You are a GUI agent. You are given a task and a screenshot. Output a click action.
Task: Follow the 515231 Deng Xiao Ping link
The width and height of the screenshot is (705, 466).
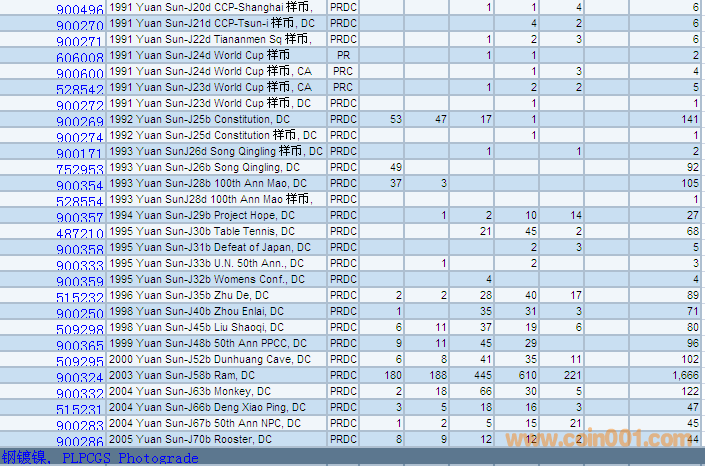point(80,410)
